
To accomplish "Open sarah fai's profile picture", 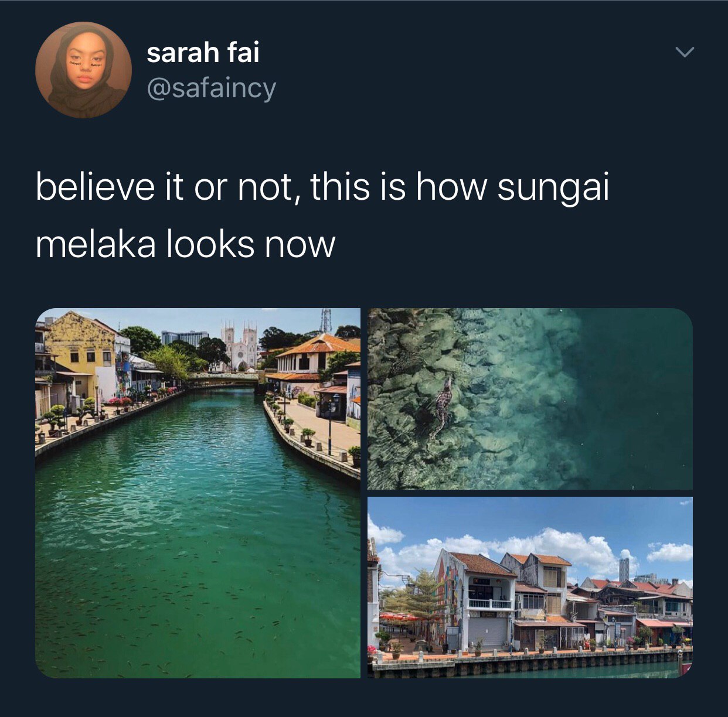I will 84,70.
